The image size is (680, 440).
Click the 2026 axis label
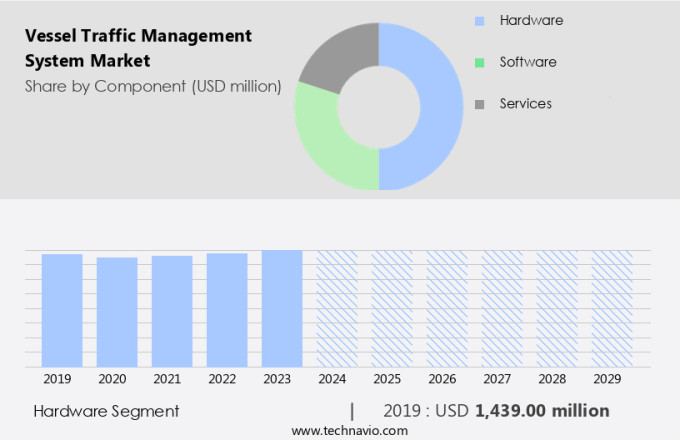pyautogui.click(x=442, y=379)
